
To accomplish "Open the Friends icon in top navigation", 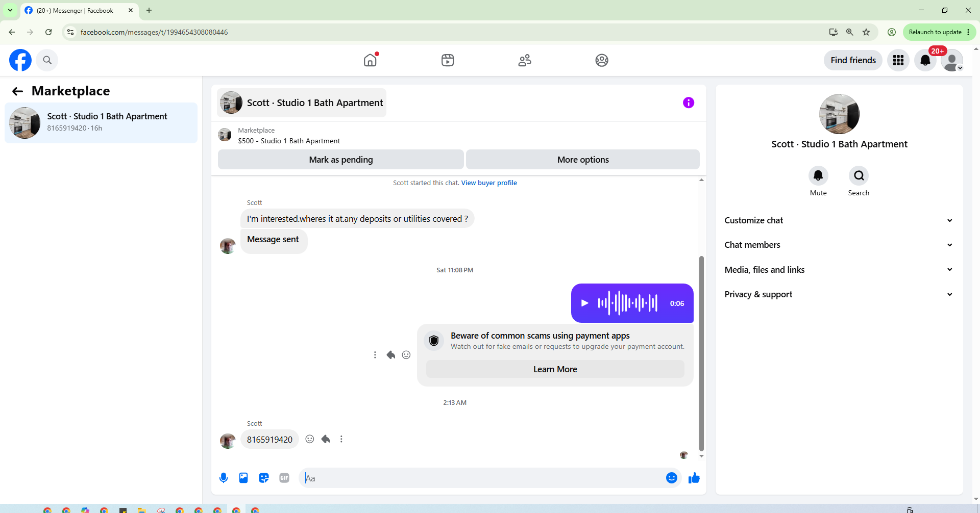I will pos(525,60).
